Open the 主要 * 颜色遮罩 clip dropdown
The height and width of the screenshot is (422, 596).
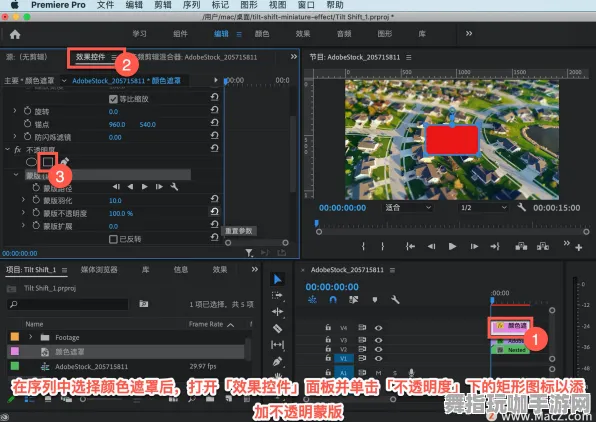[63, 81]
